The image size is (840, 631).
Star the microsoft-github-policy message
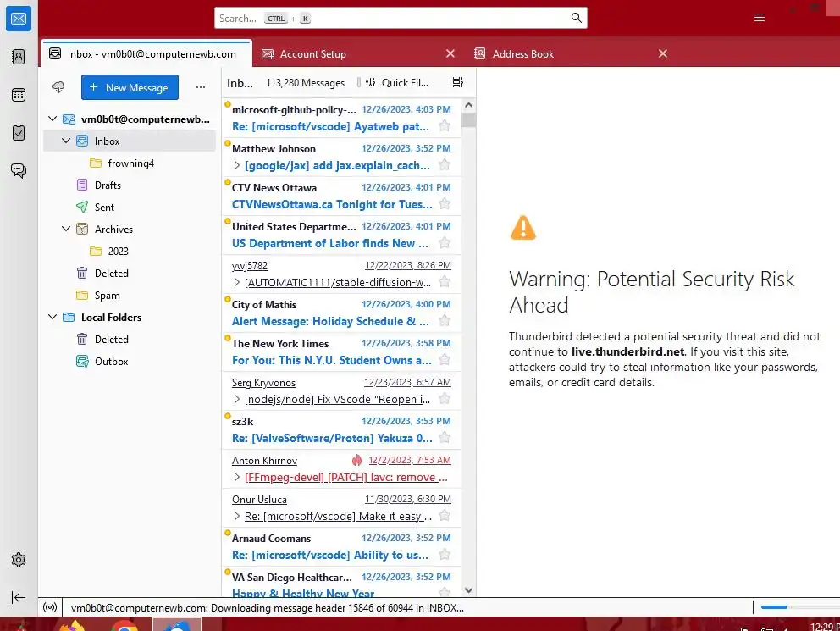pos(444,126)
